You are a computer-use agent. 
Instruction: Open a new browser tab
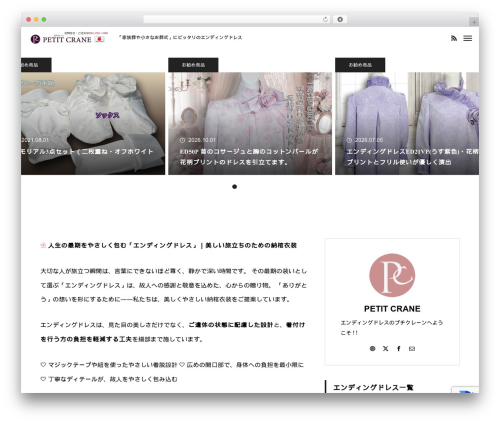pos(474,22)
